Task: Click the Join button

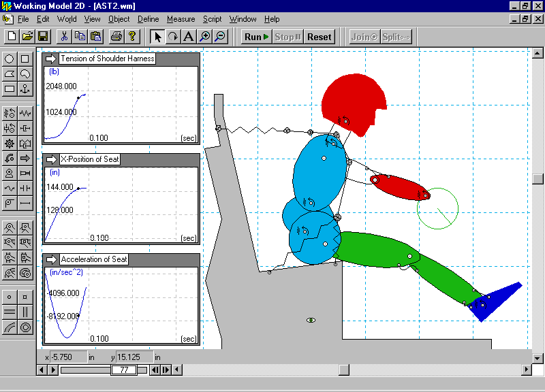Action: [x=364, y=37]
